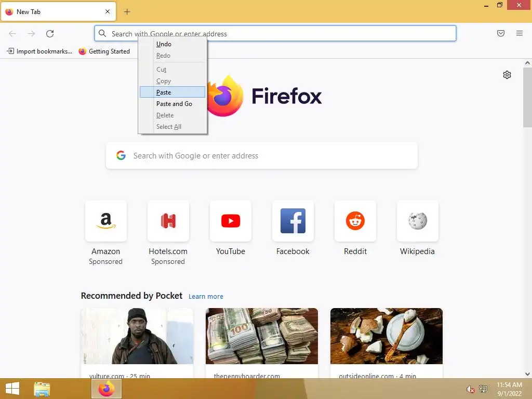This screenshot has width=532, height=399.
Task: Click the search magnifier in address bar
Action: click(102, 33)
